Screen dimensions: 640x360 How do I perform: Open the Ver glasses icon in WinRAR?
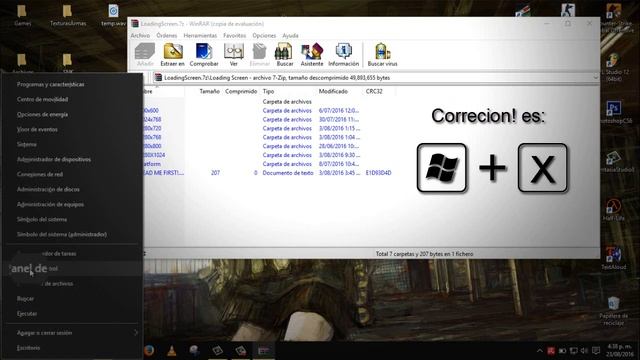tap(233, 55)
